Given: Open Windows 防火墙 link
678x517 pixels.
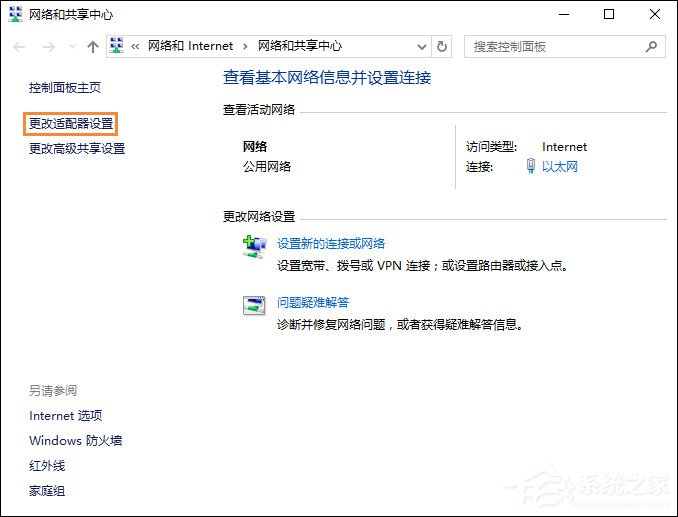Looking at the screenshot, I should tap(76, 441).
